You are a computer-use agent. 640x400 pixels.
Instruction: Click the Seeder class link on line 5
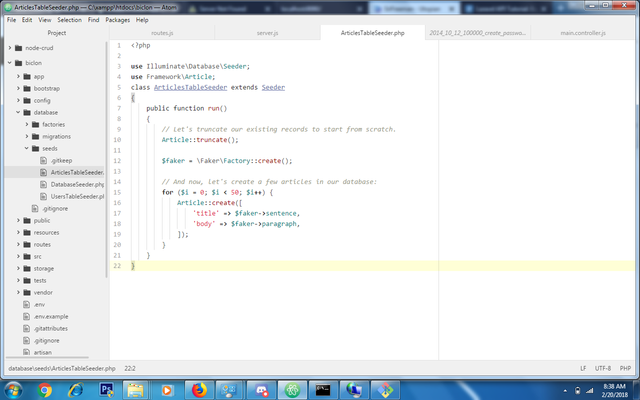click(x=273, y=87)
